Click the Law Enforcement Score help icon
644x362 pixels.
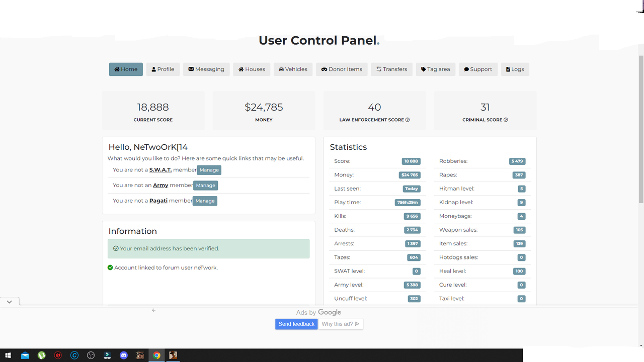(408, 120)
